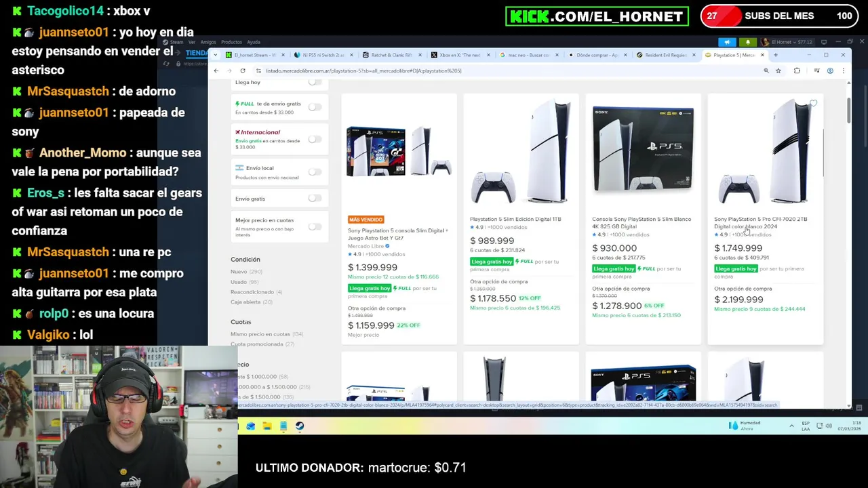868x488 pixels.
Task: Click the '$ 1.159.999' other purchase option price
Action: [x=371, y=325]
